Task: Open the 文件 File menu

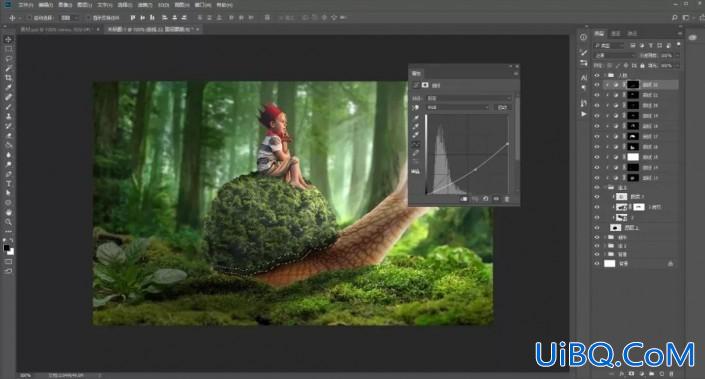Action: 26,5
